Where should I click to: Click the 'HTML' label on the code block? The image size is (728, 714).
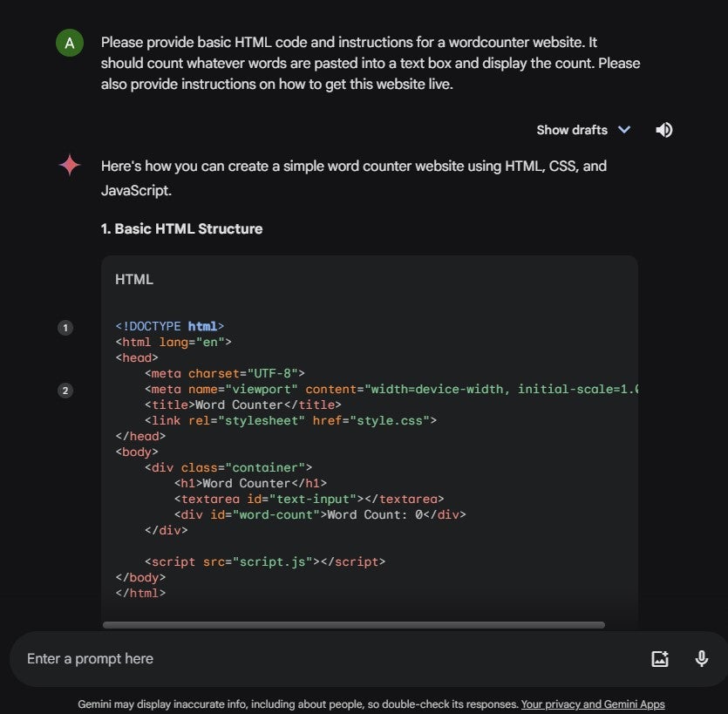point(134,280)
